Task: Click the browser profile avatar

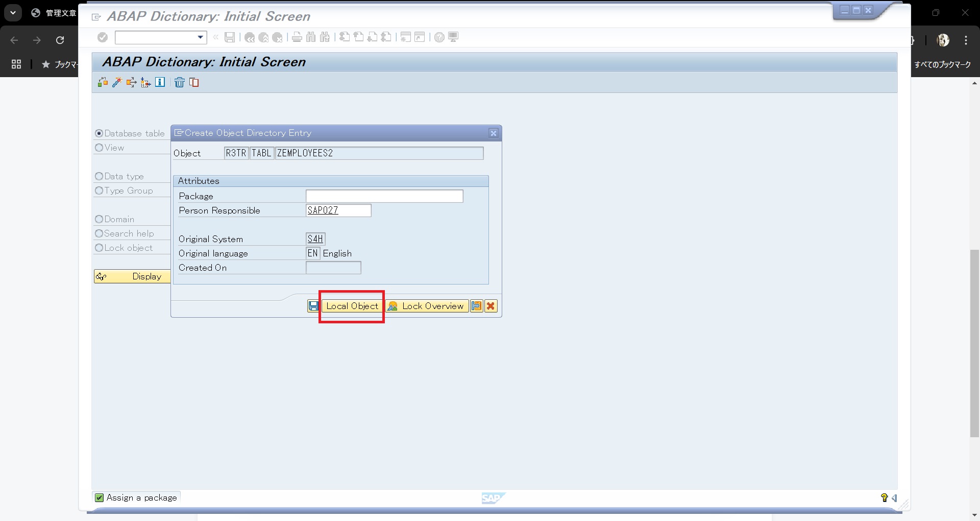Action: click(943, 40)
